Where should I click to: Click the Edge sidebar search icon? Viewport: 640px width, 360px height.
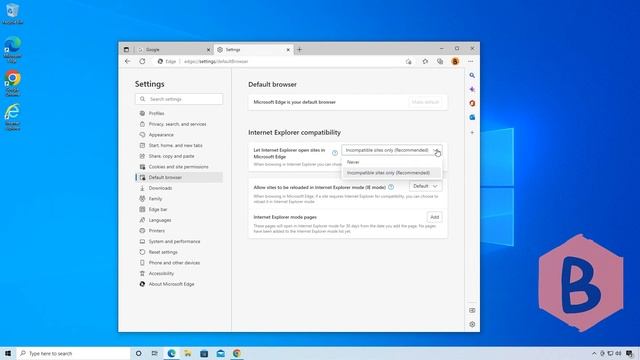pyautogui.click(x=472, y=76)
